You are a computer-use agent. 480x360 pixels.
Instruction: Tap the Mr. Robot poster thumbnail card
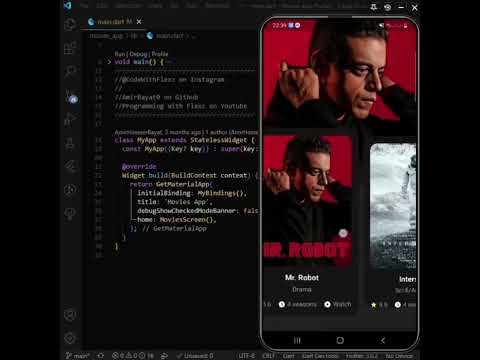click(308, 201)
